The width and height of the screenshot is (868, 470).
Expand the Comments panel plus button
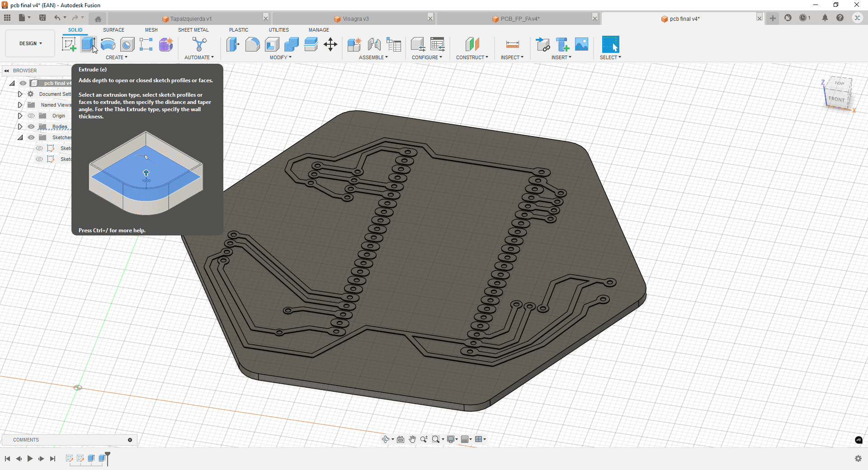pos(130,440)
